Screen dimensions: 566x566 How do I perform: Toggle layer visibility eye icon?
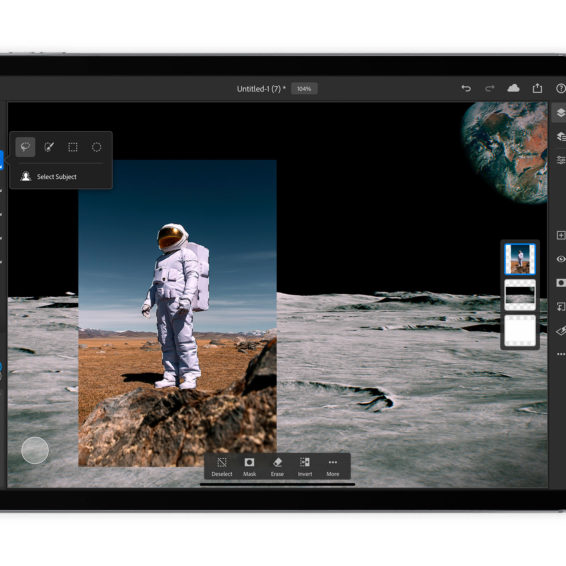[x=561, y=259]
